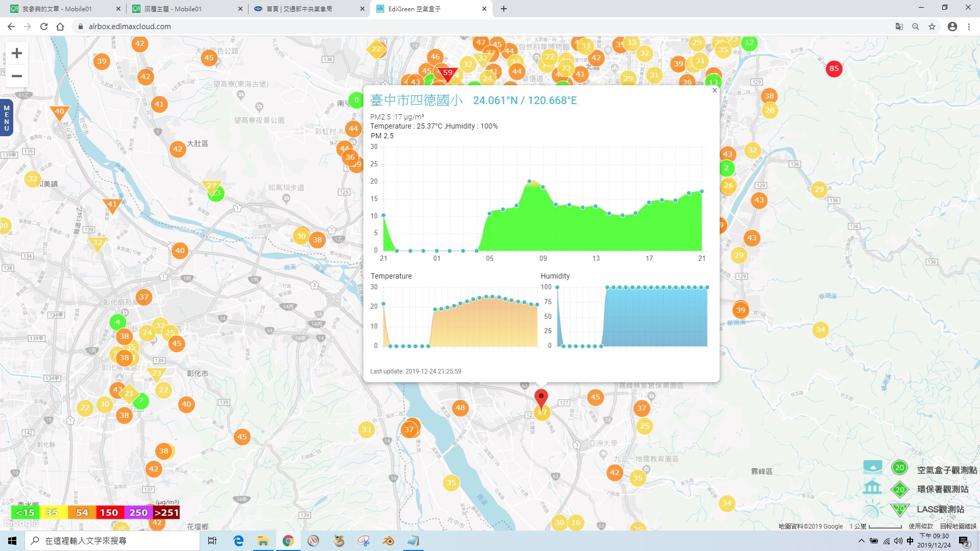Click the orange 39 marker near 草湖溪
Viewport: 980px width, 551px height.
pos(740,310)
